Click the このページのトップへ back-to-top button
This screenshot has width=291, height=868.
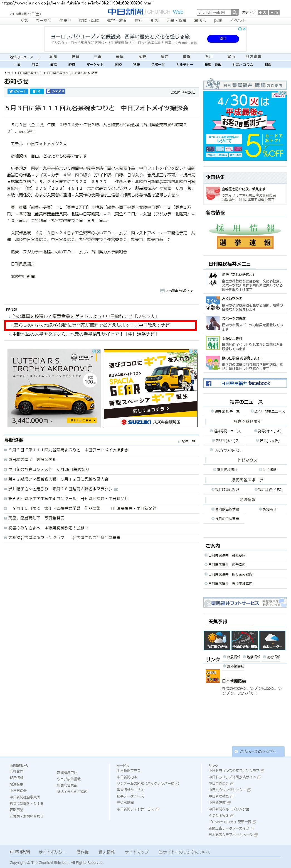pyautogui.click(x=258, y=752)
